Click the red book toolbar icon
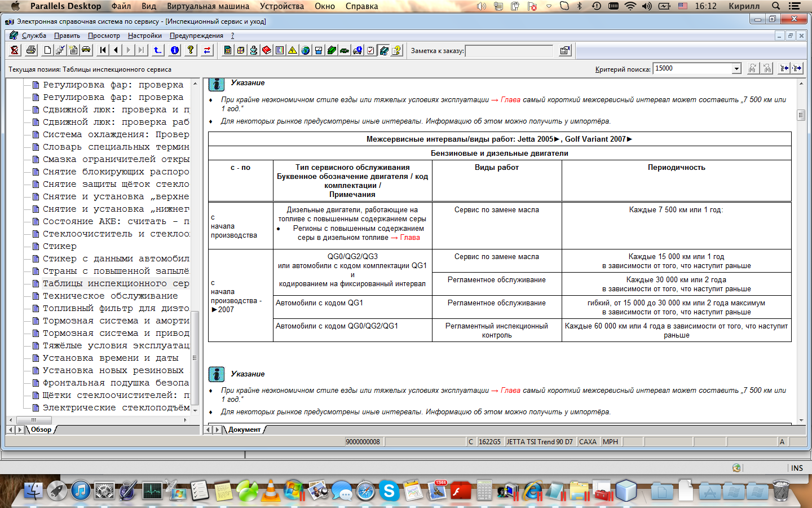The width and height of the screenshot is (812, 508). pos(267,50)
